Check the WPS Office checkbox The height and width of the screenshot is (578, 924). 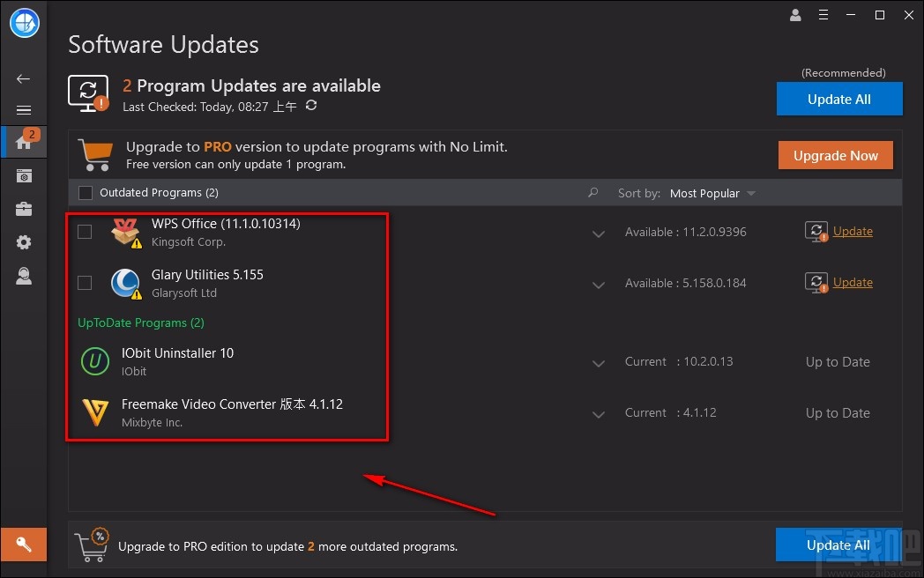pos(85,232)
